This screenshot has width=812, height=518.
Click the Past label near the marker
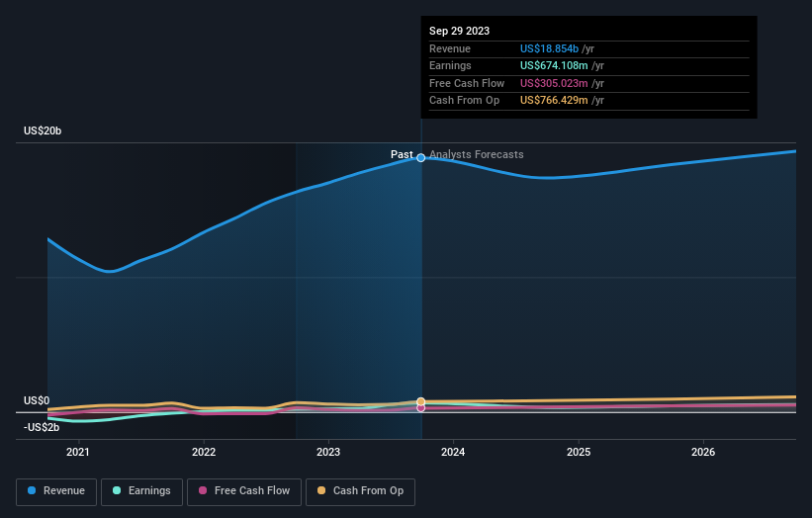click(x=402, y=155)
